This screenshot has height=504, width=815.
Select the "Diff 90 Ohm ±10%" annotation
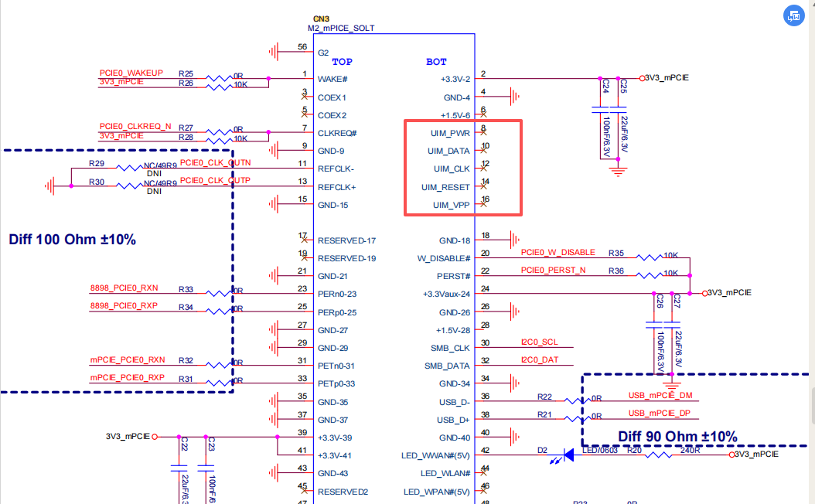[x=677, y=436]
